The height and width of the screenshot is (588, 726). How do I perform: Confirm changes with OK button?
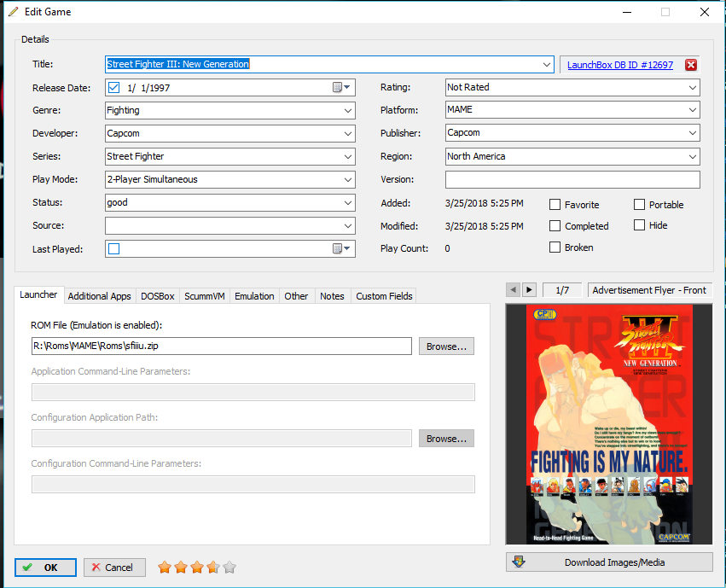coord(45,568)
